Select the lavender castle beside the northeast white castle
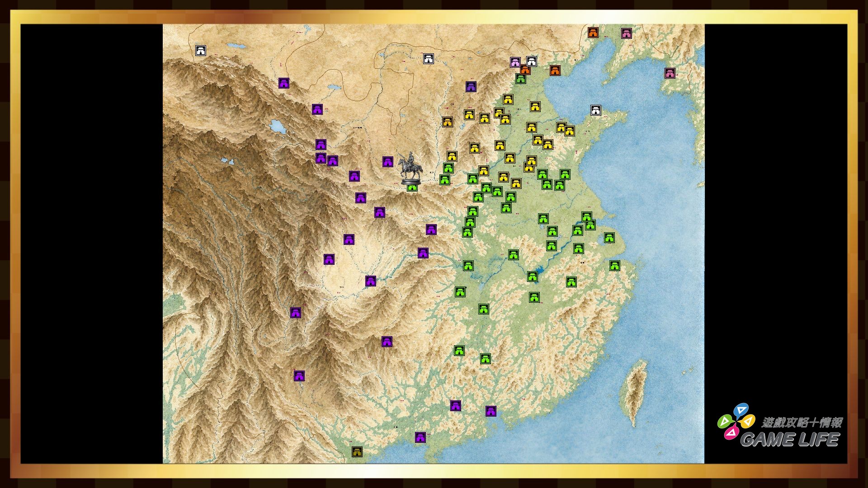The image size is (868, 488). [x=515, y=62]
